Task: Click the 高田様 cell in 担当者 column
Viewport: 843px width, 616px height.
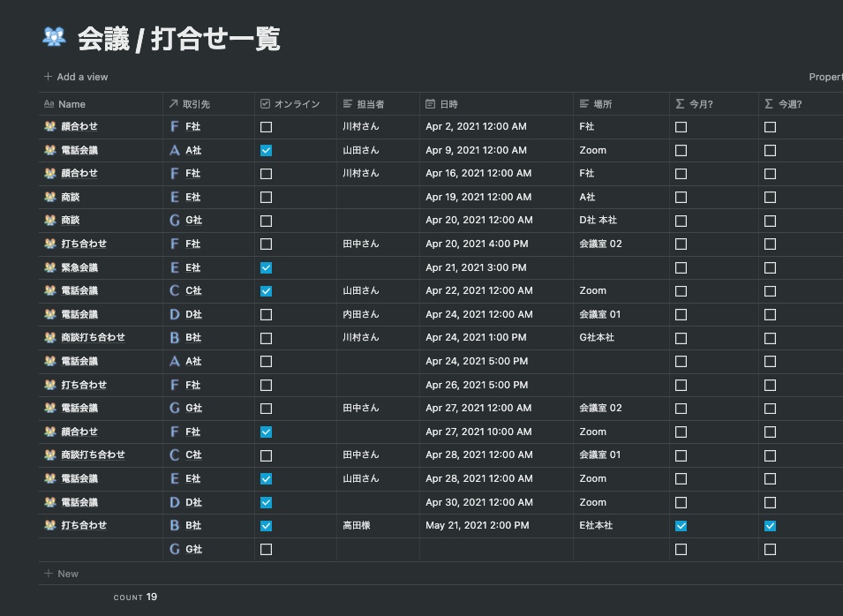Action: point(357,526)
